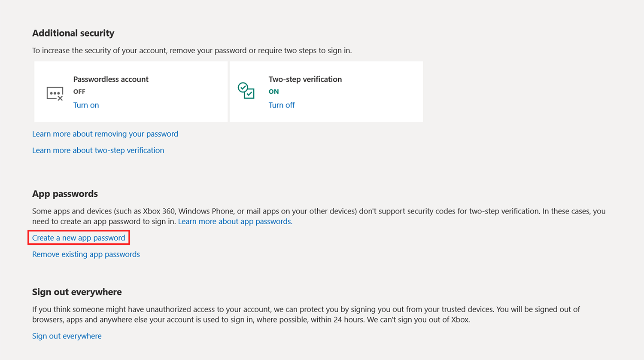Click the Two-step verification checkmark icon
Screen dimensions: 644x360
click(246, 91)
